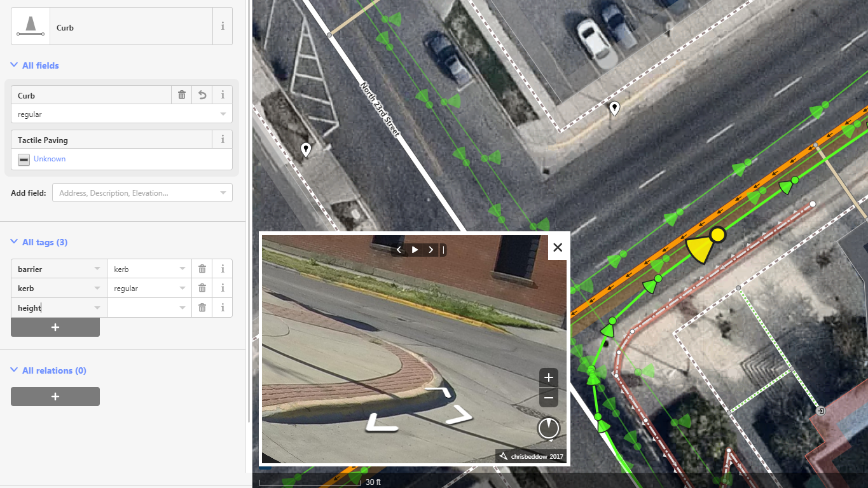Delete the height tag row
The width and height of the screenshot is (868, 488).
[202, 308]
